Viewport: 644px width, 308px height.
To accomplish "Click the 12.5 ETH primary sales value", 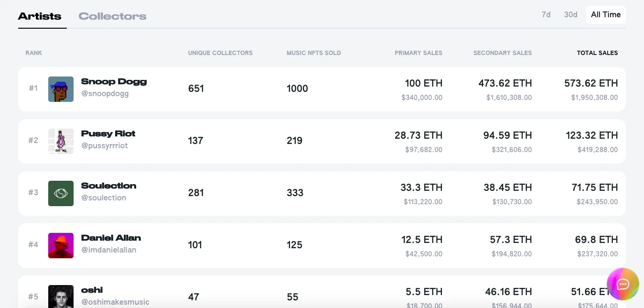I will (422, 240).
